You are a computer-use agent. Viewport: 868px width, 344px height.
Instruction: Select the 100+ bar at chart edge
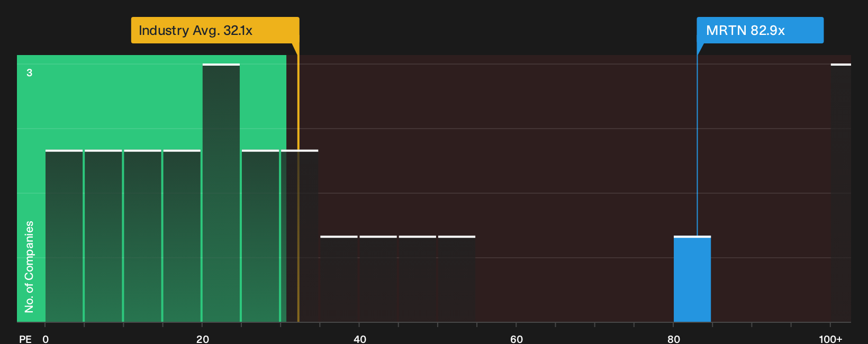tap(841, 193)
